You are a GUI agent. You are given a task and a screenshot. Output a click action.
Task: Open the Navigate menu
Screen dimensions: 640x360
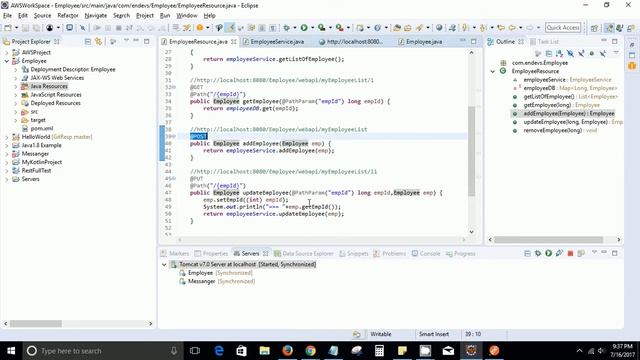96,16
